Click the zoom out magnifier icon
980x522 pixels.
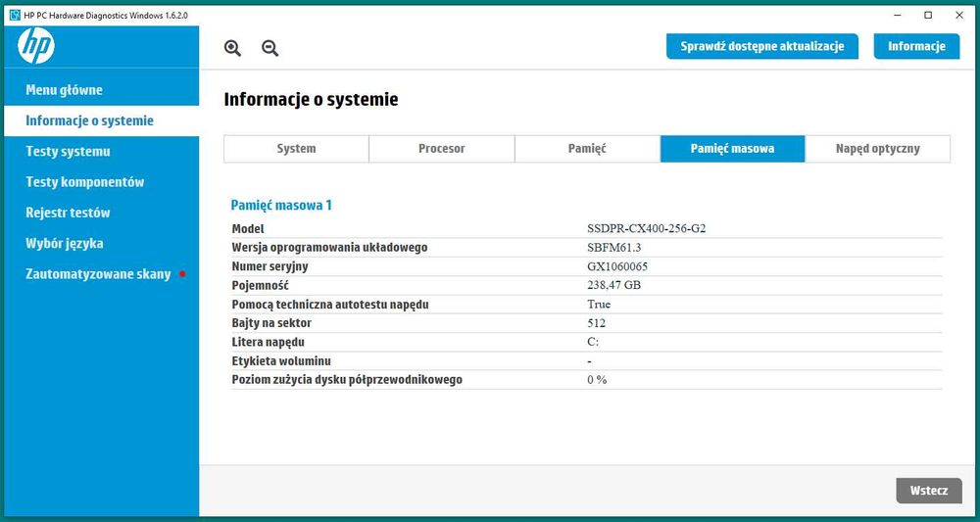(x=270, y=48)
